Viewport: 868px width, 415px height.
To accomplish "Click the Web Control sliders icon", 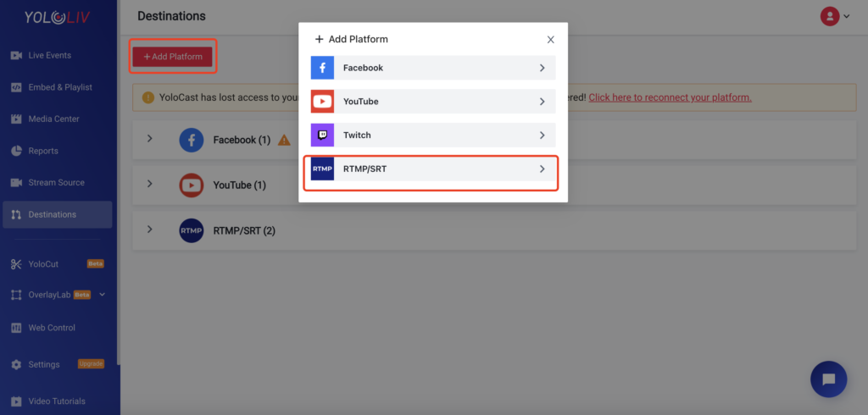I will 16,328.
